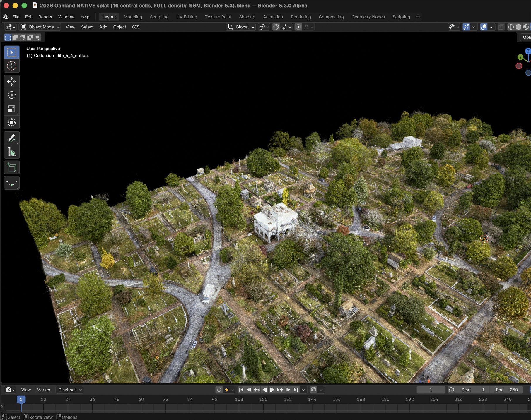Open the GIS menu
The height and width of the screenshot is (420, 531).
click(136, 27)
